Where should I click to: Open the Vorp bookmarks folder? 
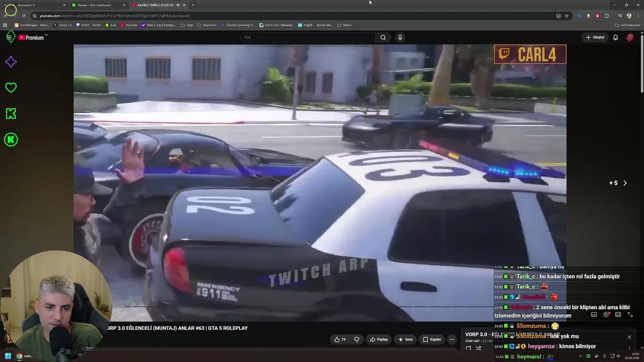pos(187,25)
